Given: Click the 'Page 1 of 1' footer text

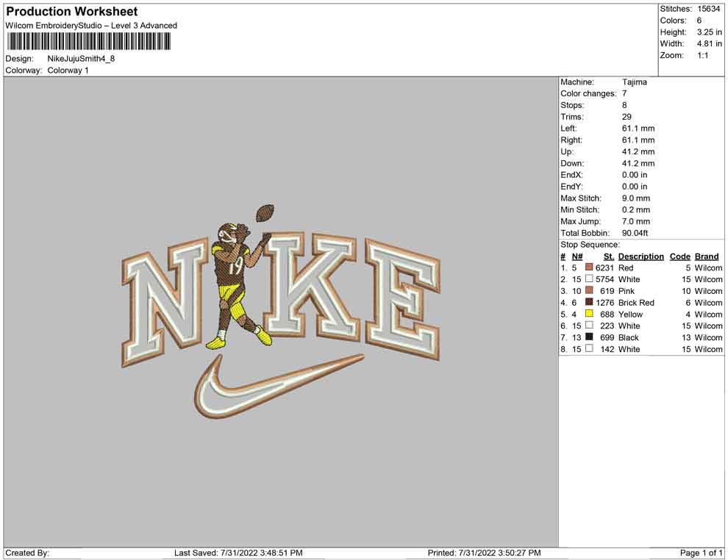Looking at the screenshot, I should pyautogui.click(x=701, y=553).
